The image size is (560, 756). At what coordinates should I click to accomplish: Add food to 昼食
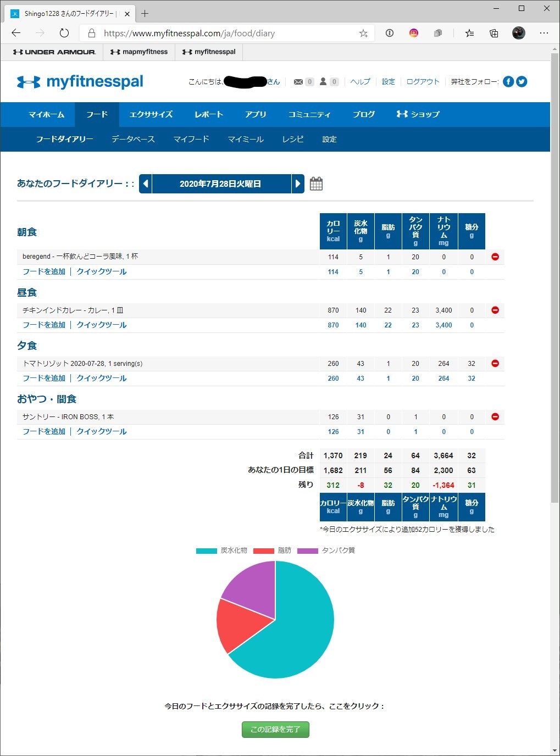point(44,325)
